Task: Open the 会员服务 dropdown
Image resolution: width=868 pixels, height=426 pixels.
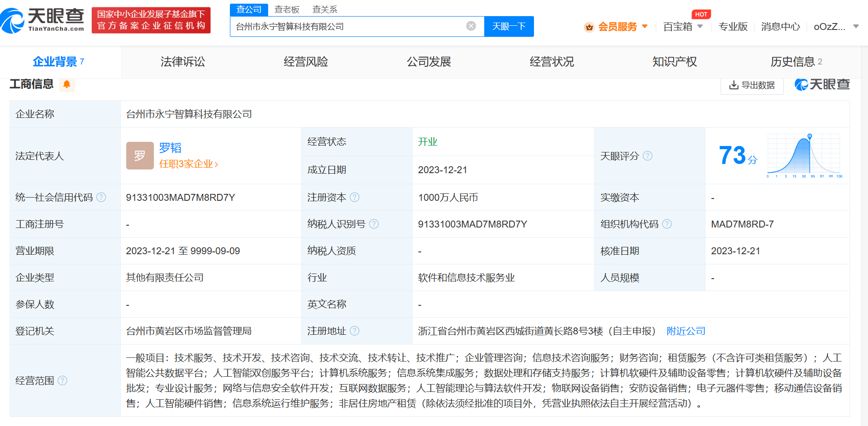Action: pyautogui.click(x=617, y=27)
